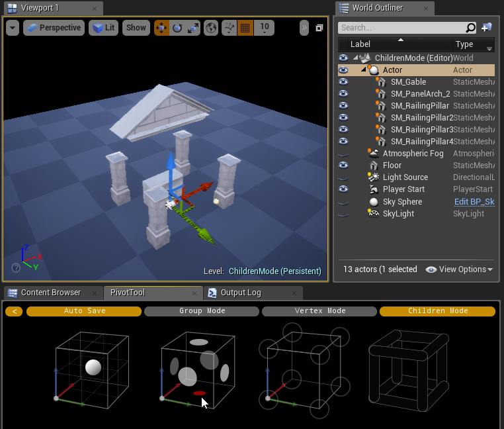Select the rotate gizmo tool

(177, 28)
